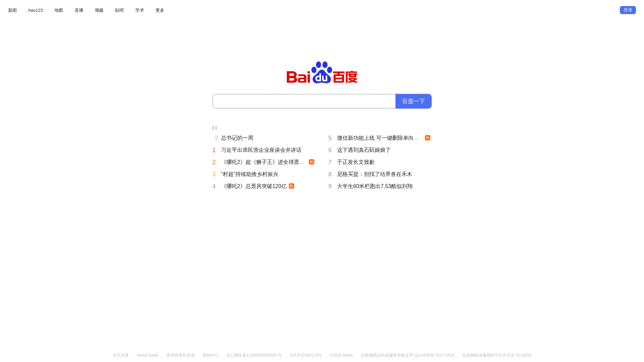644x362 pixels.
Task: Open the 帮助中心 footer link
Action: point(210,355)
